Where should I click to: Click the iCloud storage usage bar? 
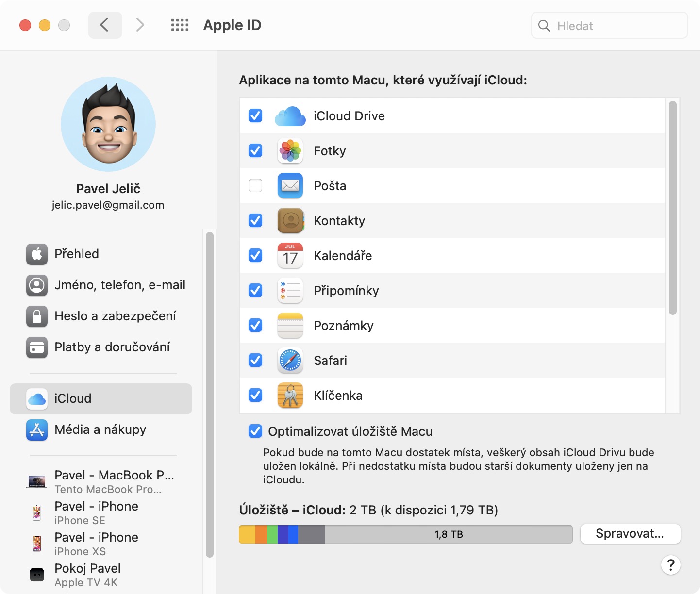[405, 534]
